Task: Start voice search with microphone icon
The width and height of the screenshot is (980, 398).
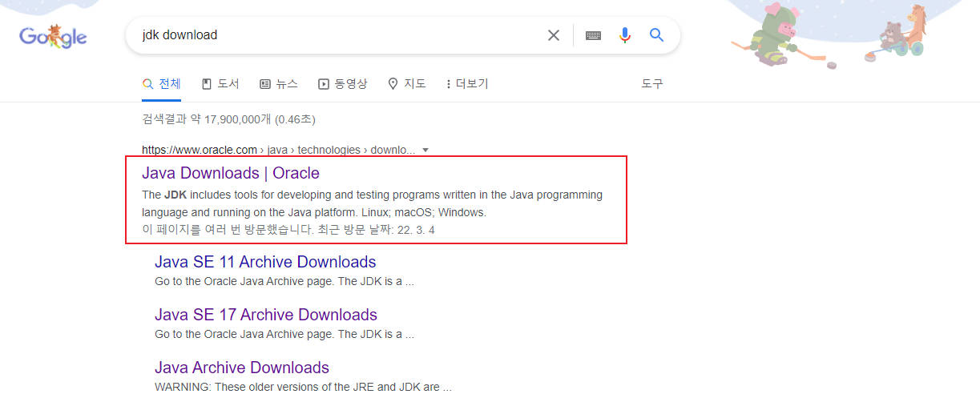Action: [x=625, y=35]
